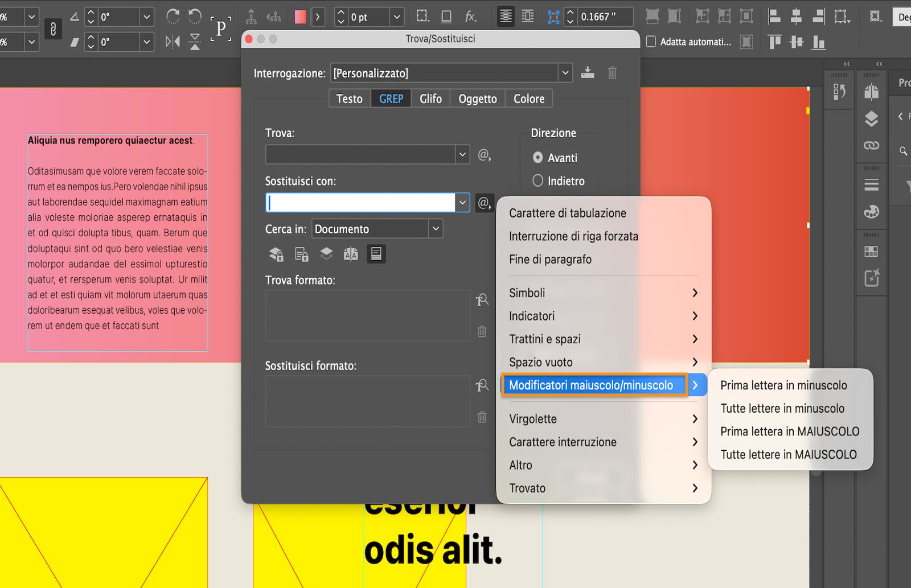Click no text wrap toggle icon
This screenshot has width=911, height=588.
[506, 17]
